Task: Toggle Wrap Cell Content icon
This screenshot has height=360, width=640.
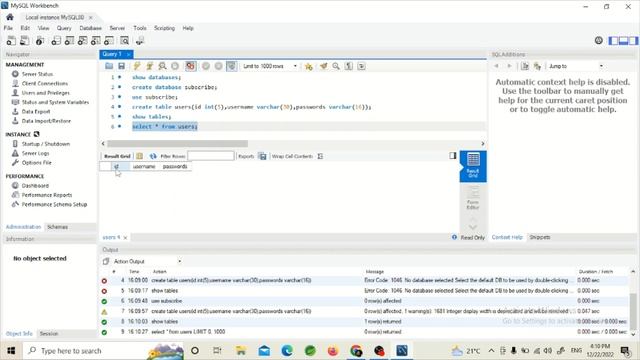Action: (x=320, y=156)
